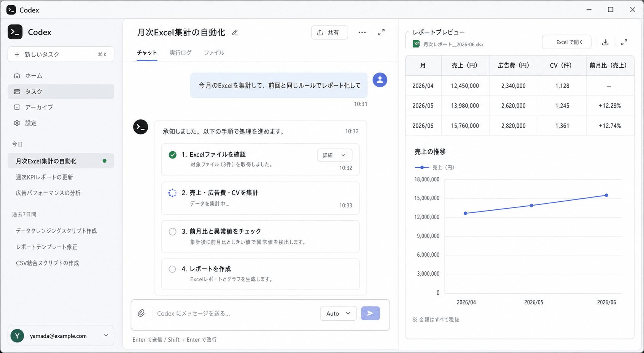Click the 月次レポート_2026-06.xlsx file name
The height and width of the screenshot is (353, 644).
pos(453,44)
